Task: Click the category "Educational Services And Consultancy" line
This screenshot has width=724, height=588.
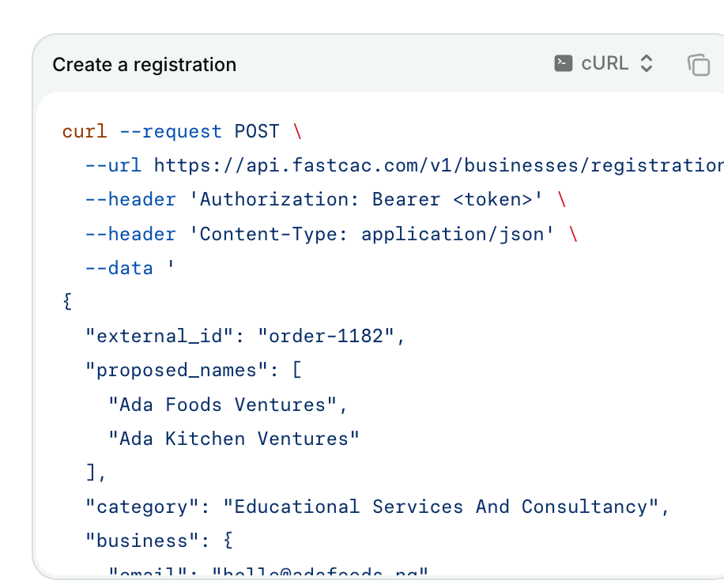Action: click(377, 507)
